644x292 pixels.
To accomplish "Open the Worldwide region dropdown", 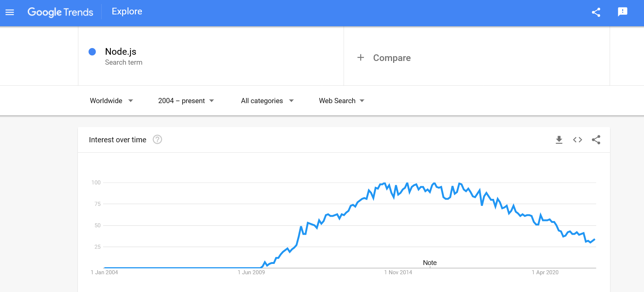I will (111, 101).
